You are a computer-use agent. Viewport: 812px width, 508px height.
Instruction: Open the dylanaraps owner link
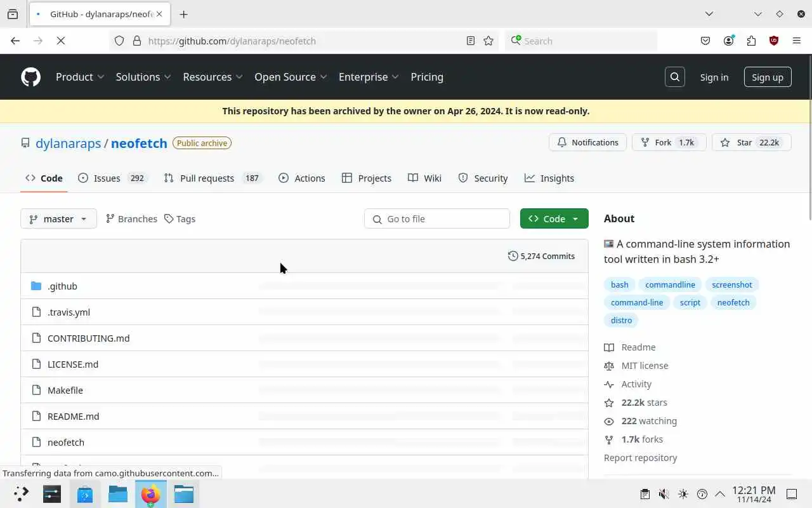point(69,143)
